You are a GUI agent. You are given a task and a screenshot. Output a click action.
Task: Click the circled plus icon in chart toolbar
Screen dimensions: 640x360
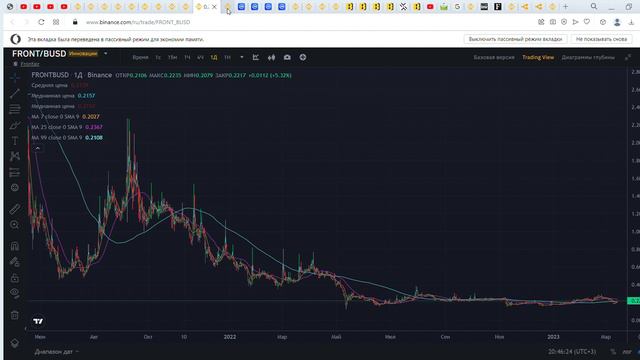(303, 58)
